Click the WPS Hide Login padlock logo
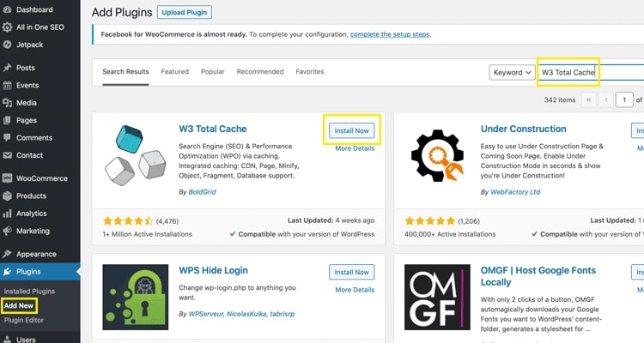This screenshot has height=343, width=644. pos(136,297)
